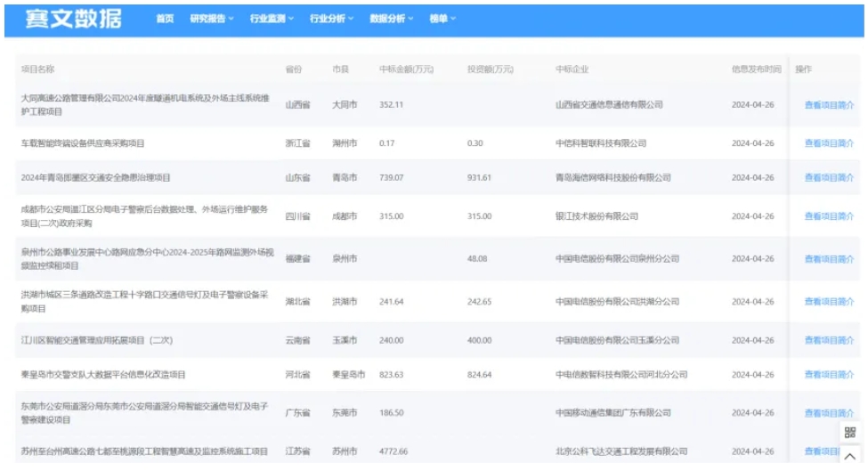This screenshot has width=868, height=471.
Task: Click bid amount 823.63
Action: tap(392, 375)
